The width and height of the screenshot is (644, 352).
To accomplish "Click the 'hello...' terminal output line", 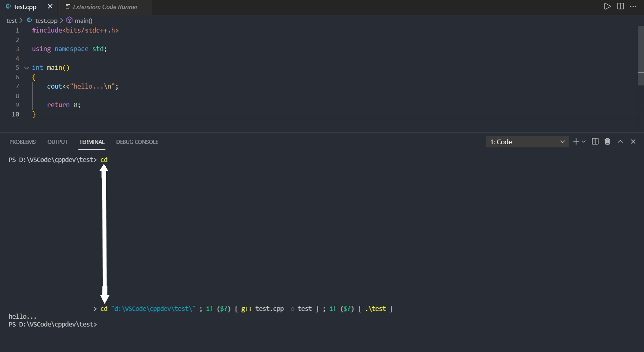I will click(x=23, y=316).
